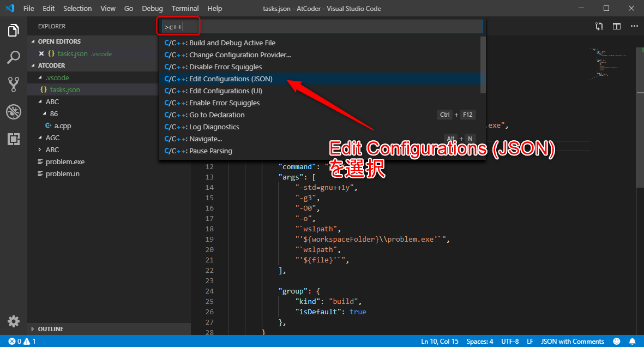
Task: Change end of line sequence LF
Action: (530, 341)
